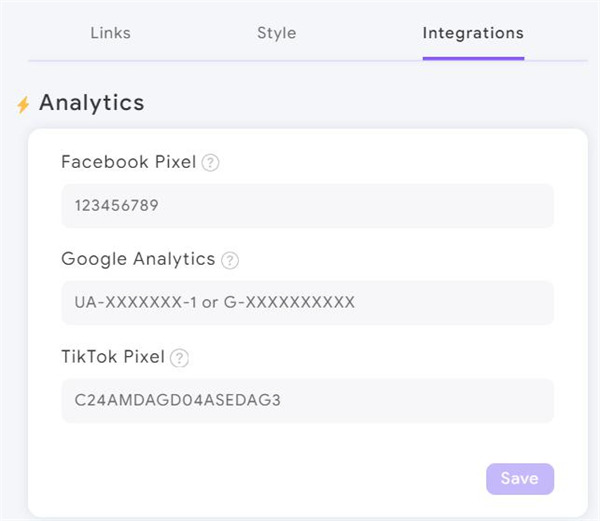Click empty card area left of Save
600x521 pixels.
point(268,479)
